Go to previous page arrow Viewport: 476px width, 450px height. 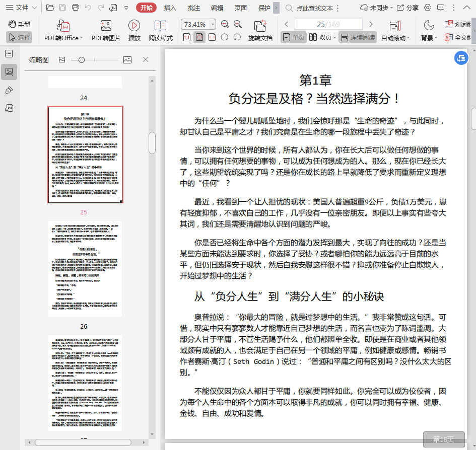[x=286, y=24]
